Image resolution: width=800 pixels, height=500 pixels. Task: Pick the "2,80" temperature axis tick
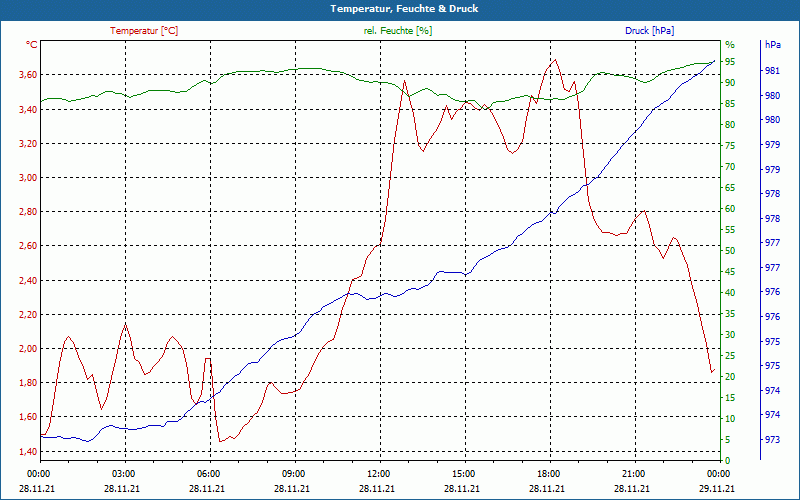(29, 212)
